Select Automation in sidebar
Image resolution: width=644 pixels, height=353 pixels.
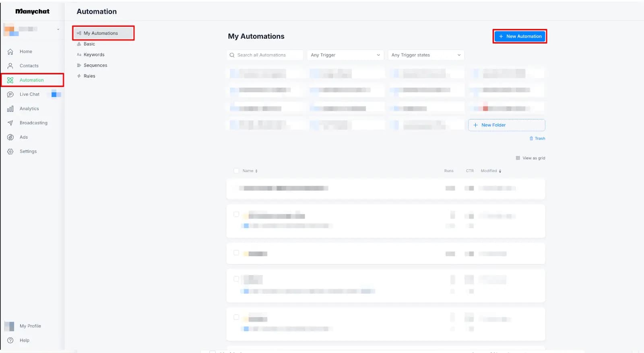point(32,80)
